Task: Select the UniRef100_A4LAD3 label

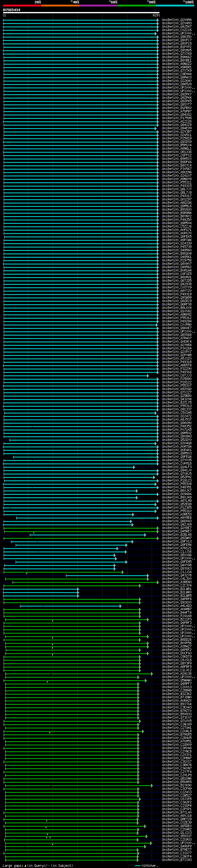Action: click(177, 606)
